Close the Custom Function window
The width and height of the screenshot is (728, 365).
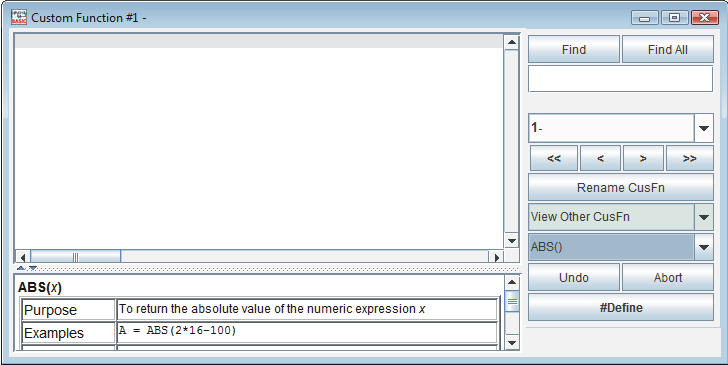705,18
